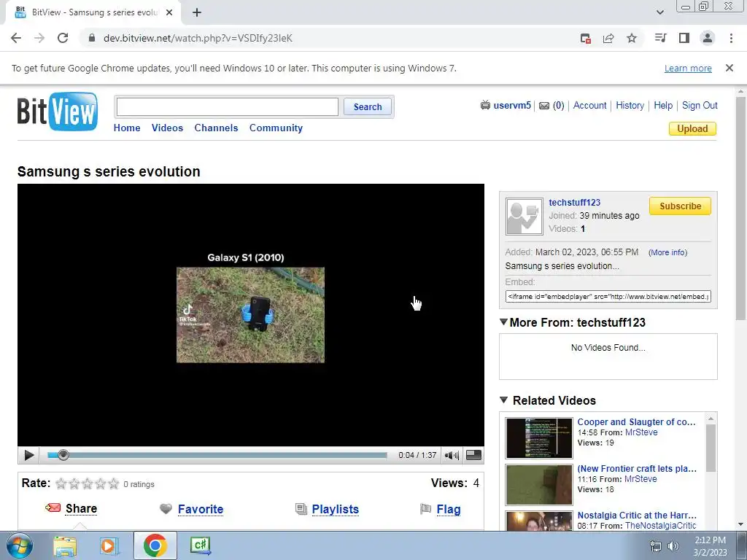This screenshot has height=560, width=747.
Task: Open a new browser tab
Action: point(197,13)
